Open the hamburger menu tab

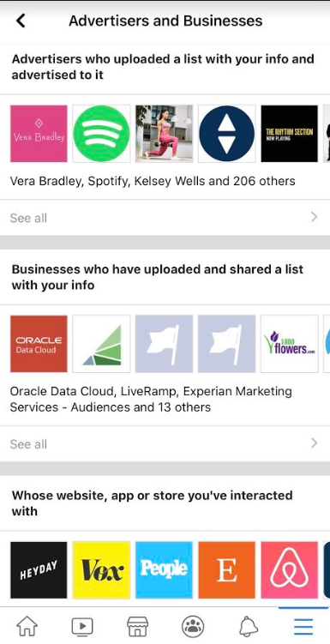303,626
